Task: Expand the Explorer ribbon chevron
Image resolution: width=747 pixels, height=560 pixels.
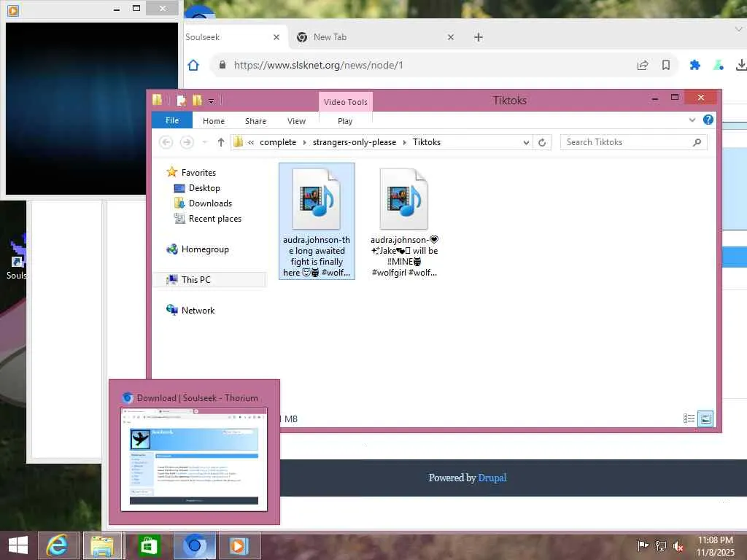Action: [x=692, y=120]
